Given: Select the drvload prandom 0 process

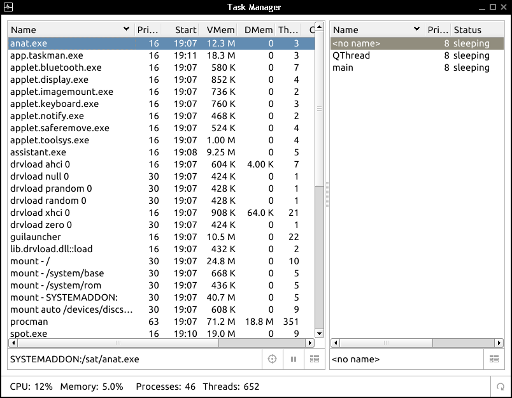Looking at the screenshot, I should [x=161, y=188].
